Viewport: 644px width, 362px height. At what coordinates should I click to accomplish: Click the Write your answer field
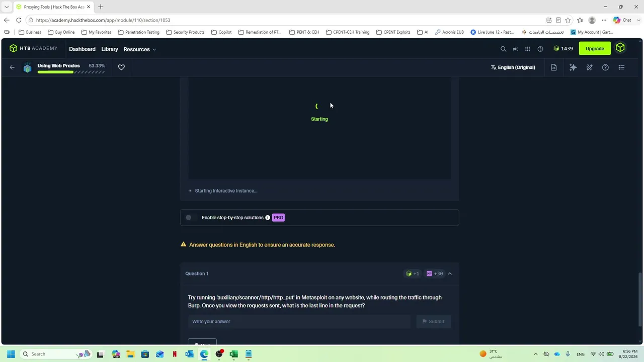299,322
